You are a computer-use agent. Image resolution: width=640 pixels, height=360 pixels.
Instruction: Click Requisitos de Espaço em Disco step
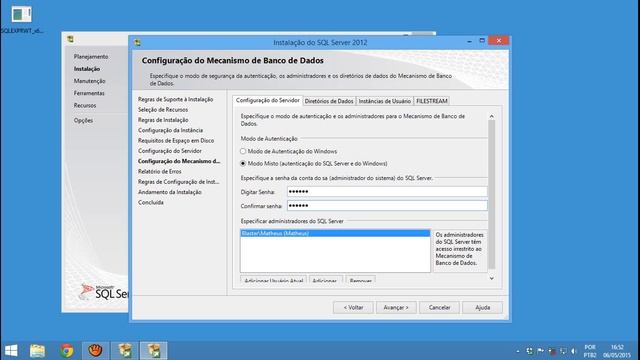click(176, 140)
